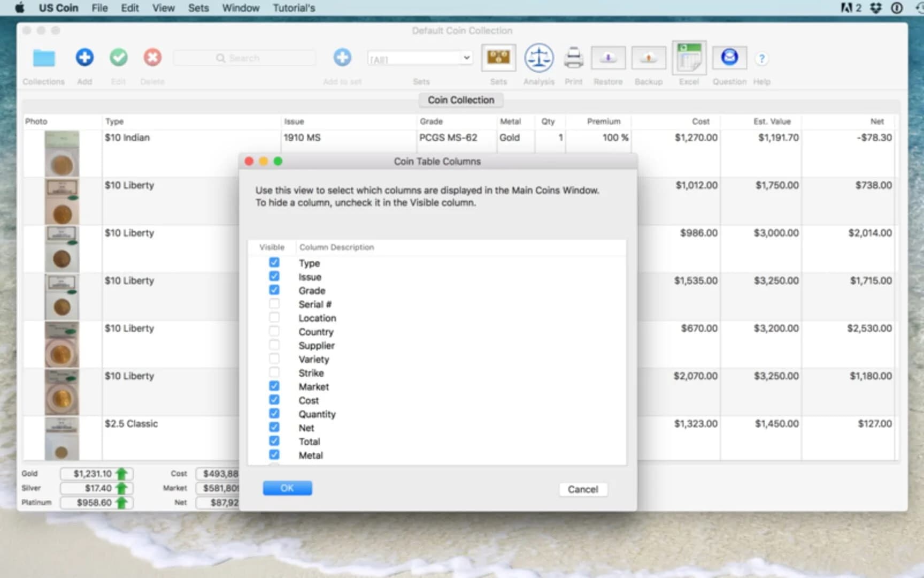Check the Country column checkbox
Screen dimensions: 924x578
tap(274, 331)
